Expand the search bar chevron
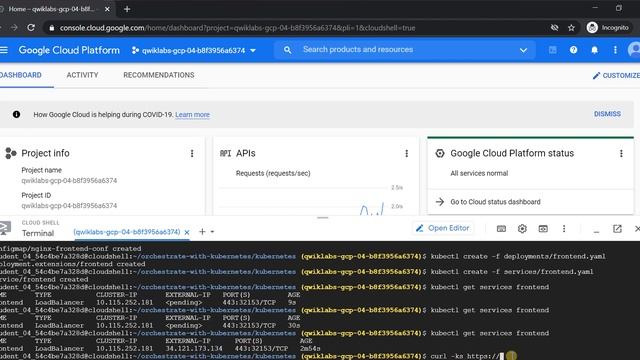The height and width of the screenshot is (360, 640). (x=523, y=50)
